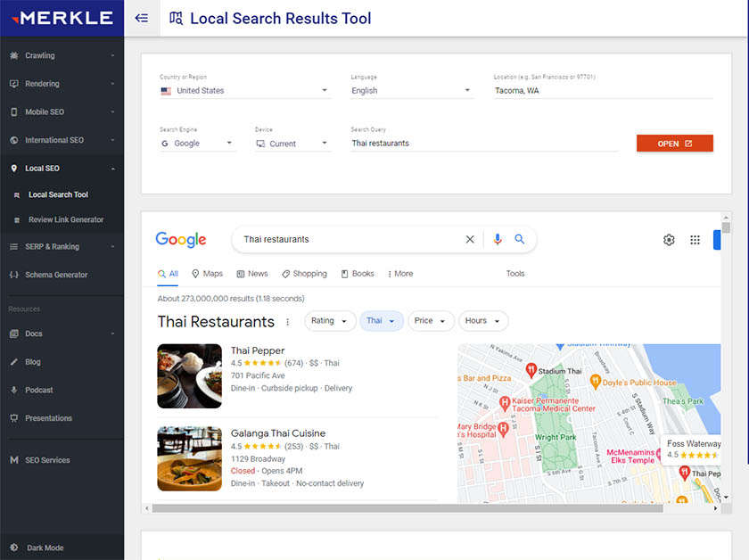749x560 pixels.
Task: Click the Google voice search microphone
Action: coord(498,239)
